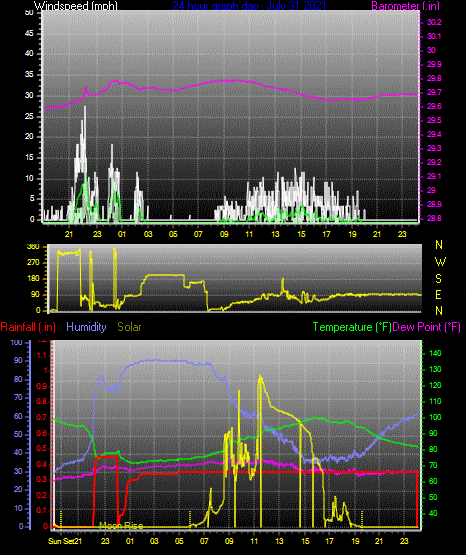
Task: Click the 15 mark on windspeed axis
Action: click(29, 158)
